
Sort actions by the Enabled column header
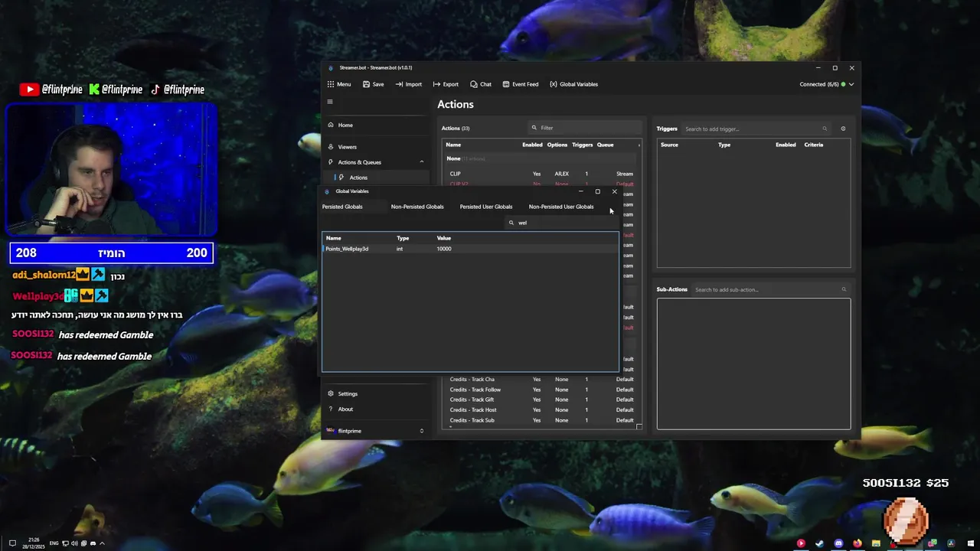coord(532,145)
